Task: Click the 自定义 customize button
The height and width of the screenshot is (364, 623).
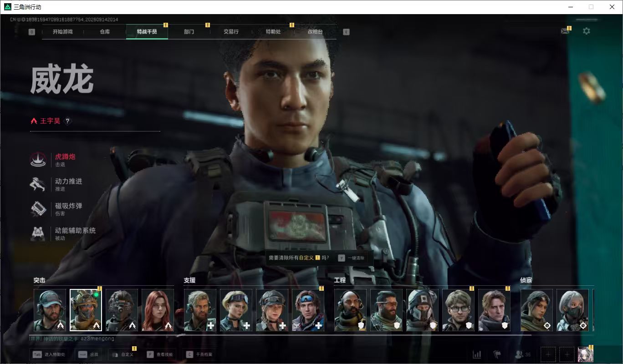Action: coord(123,354)
